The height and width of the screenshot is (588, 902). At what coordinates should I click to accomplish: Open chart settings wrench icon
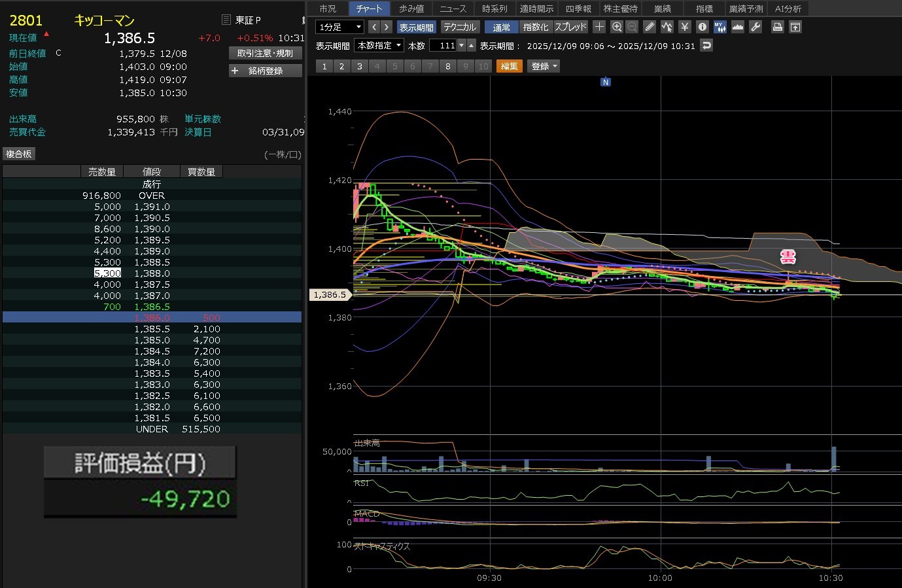(x=755, y=27)
